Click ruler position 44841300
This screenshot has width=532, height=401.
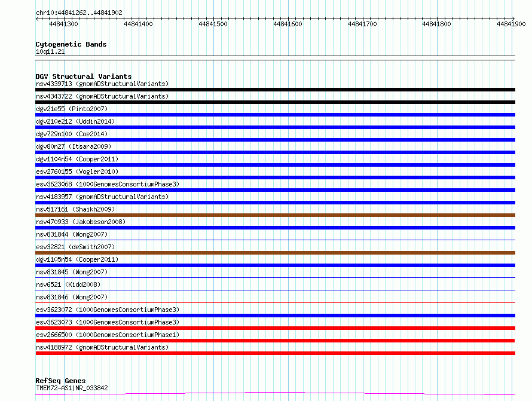[x=63, y=24]
